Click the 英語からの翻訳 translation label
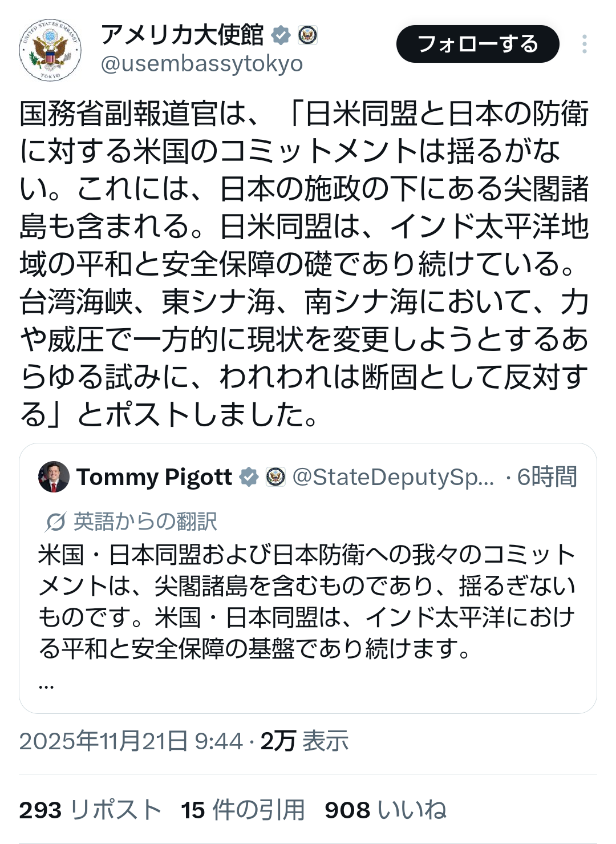 [x=145, y=522]
